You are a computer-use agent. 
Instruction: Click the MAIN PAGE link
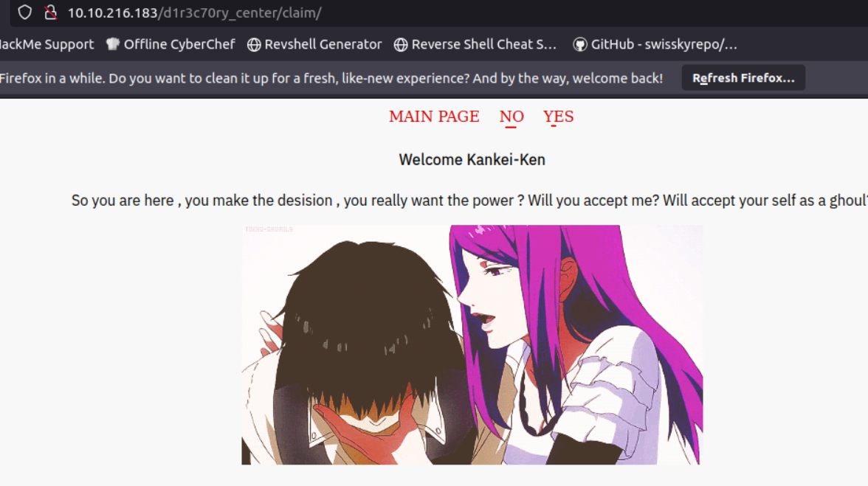[434, 117]
